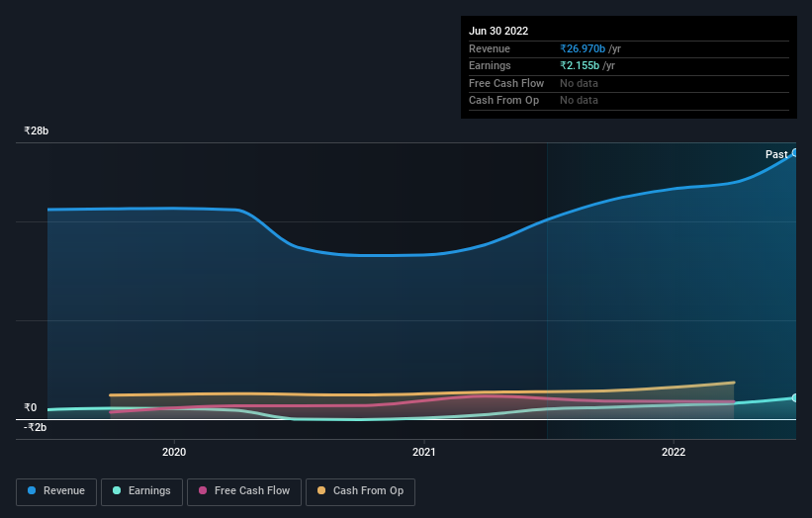Image resolution: width=812 pixels, height=518 pixels.
Task: Toggle the Earnings legend series
Action: 141,491
